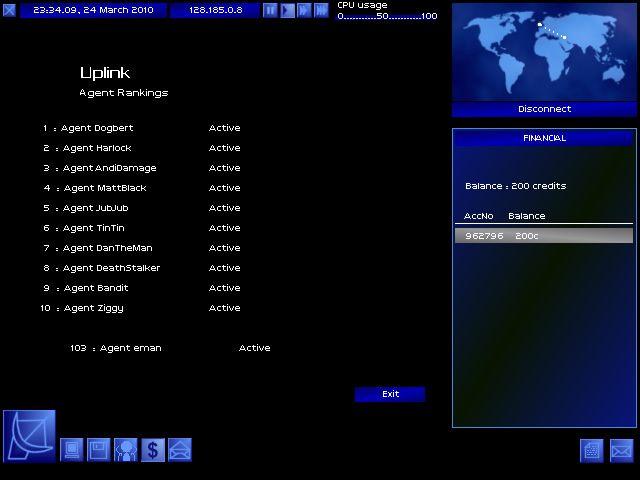The height and width of the screenshot is (480, 640).
Task: Click the Uplink title text
Action: click(x=105, y=73)
